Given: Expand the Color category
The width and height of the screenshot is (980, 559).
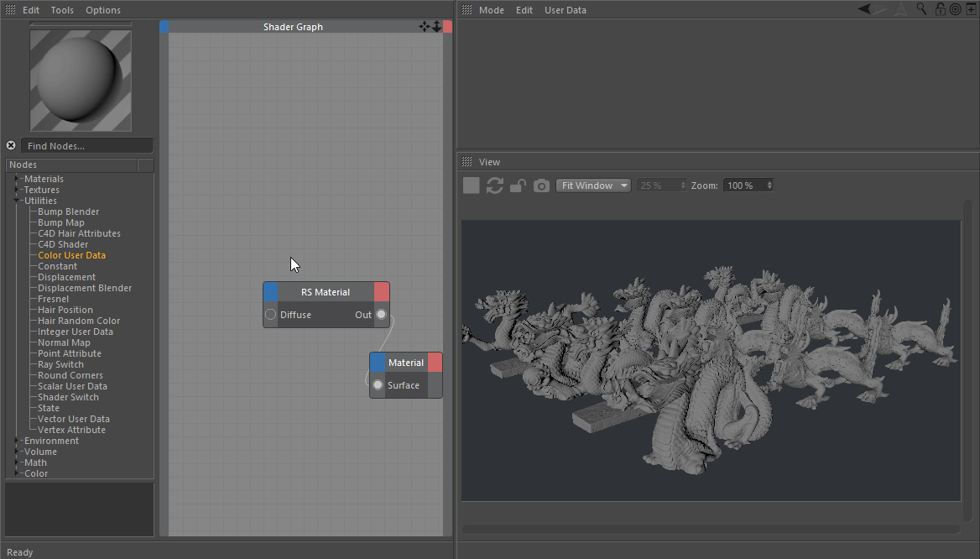Looking at the screenshot, I should [x=16, y=473].
